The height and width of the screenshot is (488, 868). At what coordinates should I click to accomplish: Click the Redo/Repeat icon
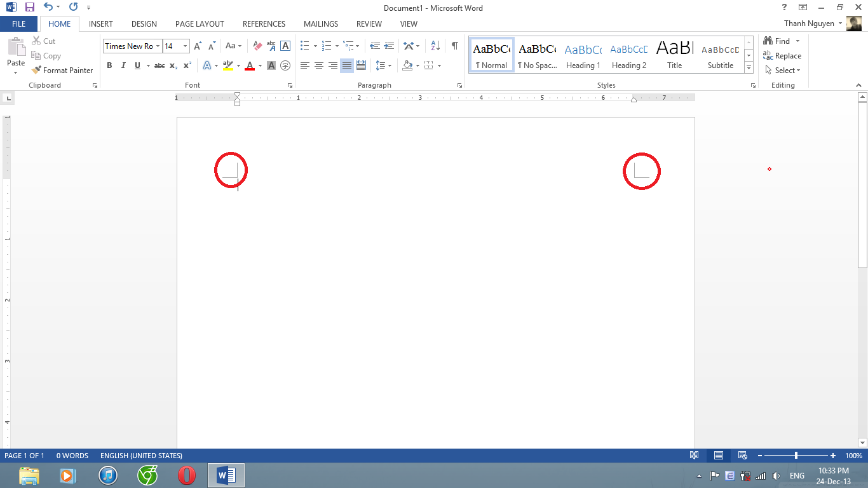click(x=73, y=8)
